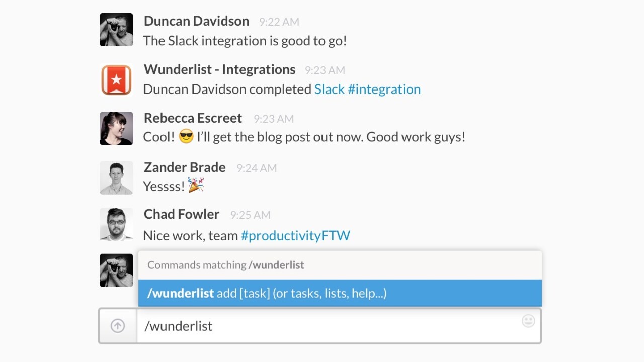The height and width of the screenshot is (362, 644).
Task: Click the Duncan Davidson sender name
Action: coord(196,21)
